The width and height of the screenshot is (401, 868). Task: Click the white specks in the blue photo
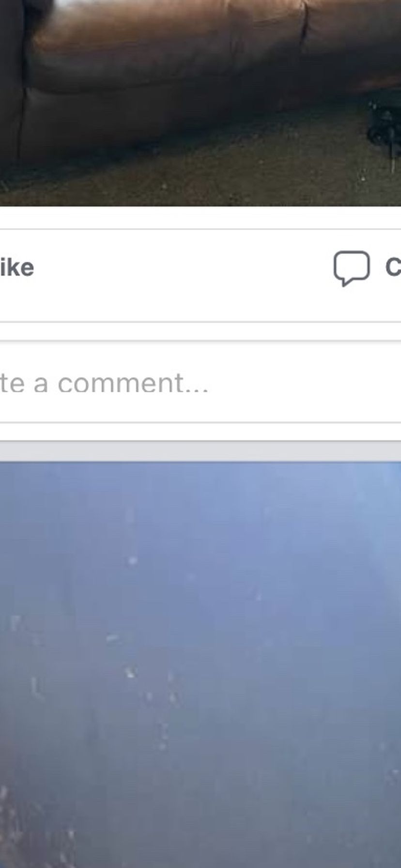[x=131, y=672]
